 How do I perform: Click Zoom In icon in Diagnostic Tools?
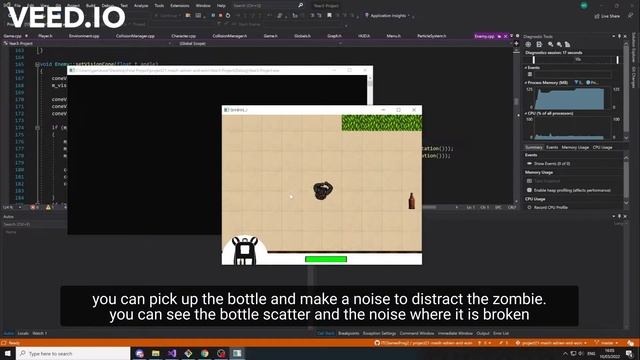[x=551, y=44]
